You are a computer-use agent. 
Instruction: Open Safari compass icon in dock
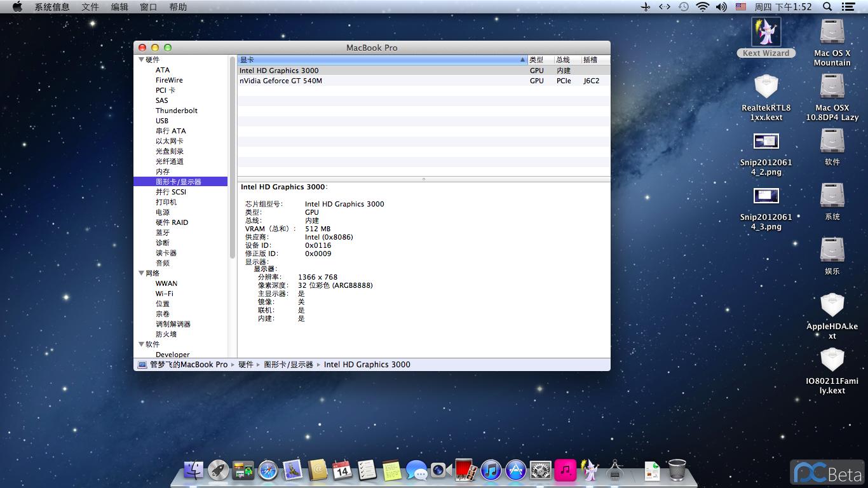point(268,470)
